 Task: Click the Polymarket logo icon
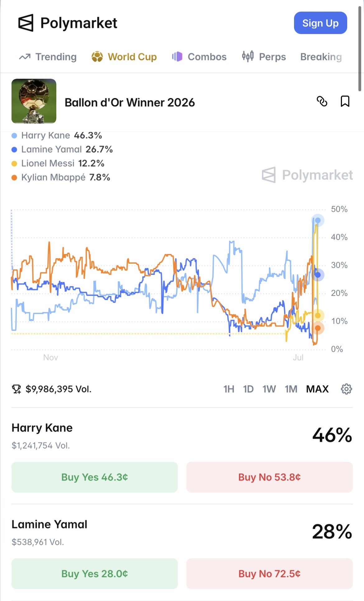point(26,23)
